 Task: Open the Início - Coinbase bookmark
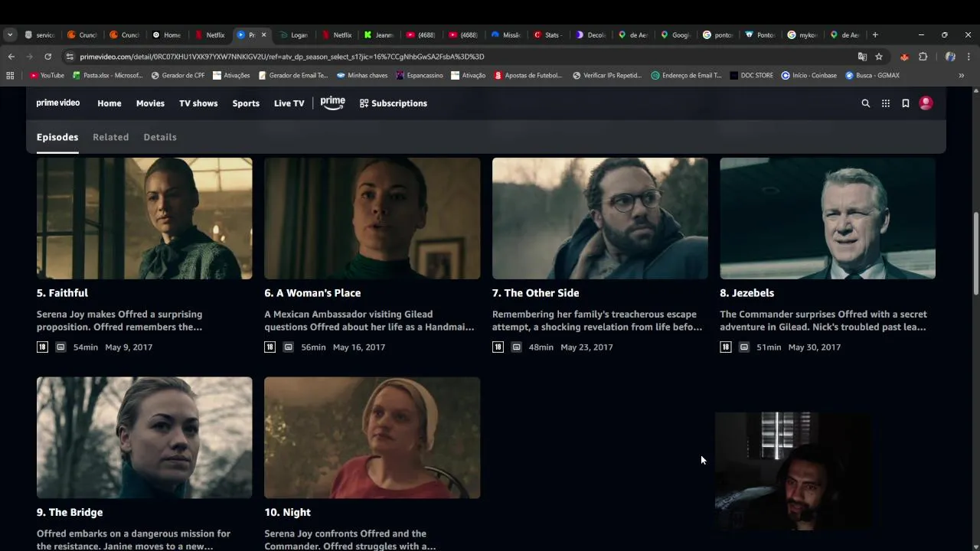[808, 76]
